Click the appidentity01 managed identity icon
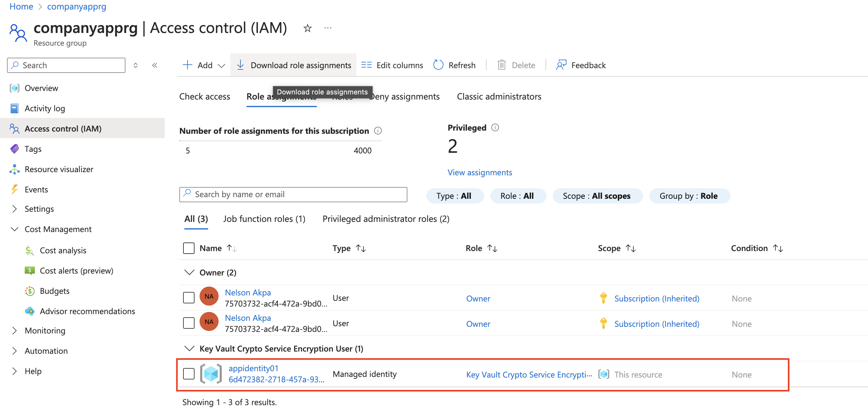 pyautogui.click(x=211, y=374)
